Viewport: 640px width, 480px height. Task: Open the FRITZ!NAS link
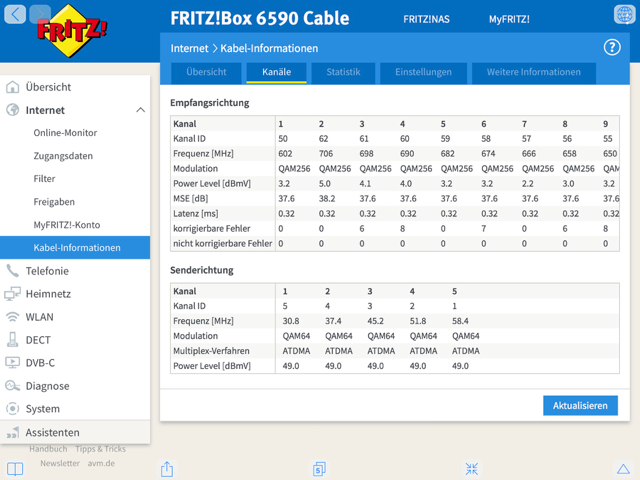pos(425,19)
